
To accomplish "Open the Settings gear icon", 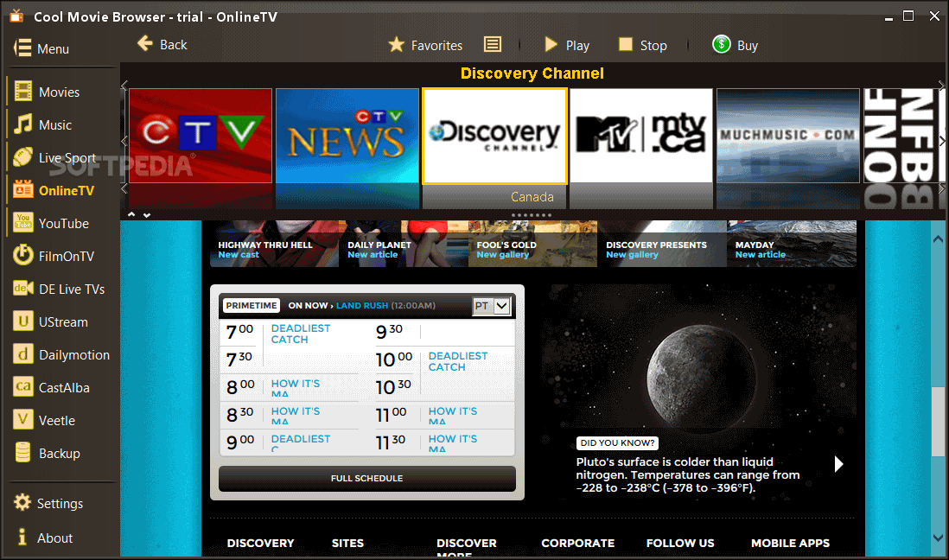I will coord(22,502).
